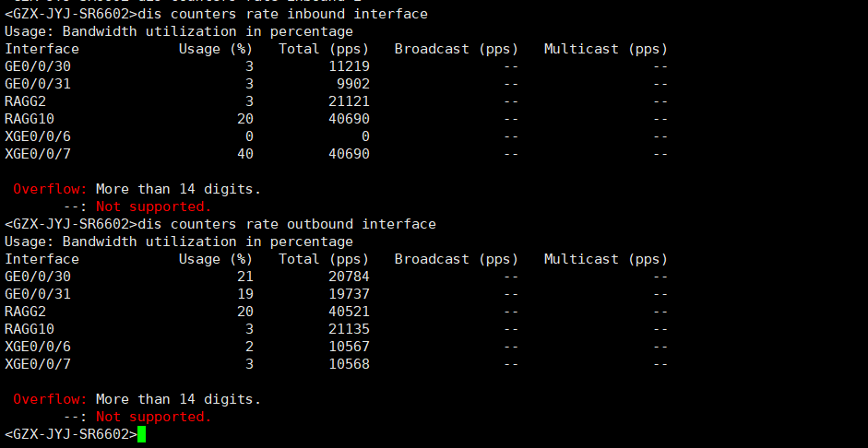Select the 11219 total pps value

pyautogui.click(x=349, y=66)
